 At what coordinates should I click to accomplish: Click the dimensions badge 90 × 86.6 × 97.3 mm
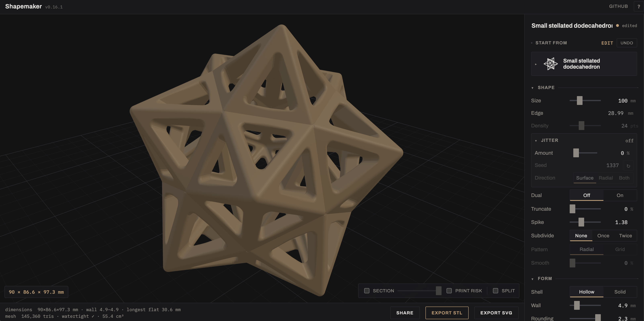point(36,292)
